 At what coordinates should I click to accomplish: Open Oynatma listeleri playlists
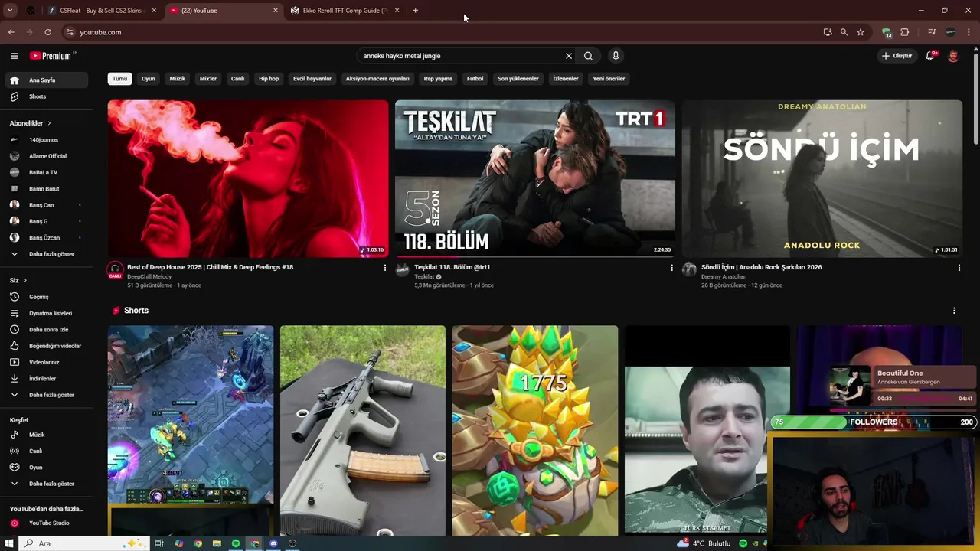point(47,313)
